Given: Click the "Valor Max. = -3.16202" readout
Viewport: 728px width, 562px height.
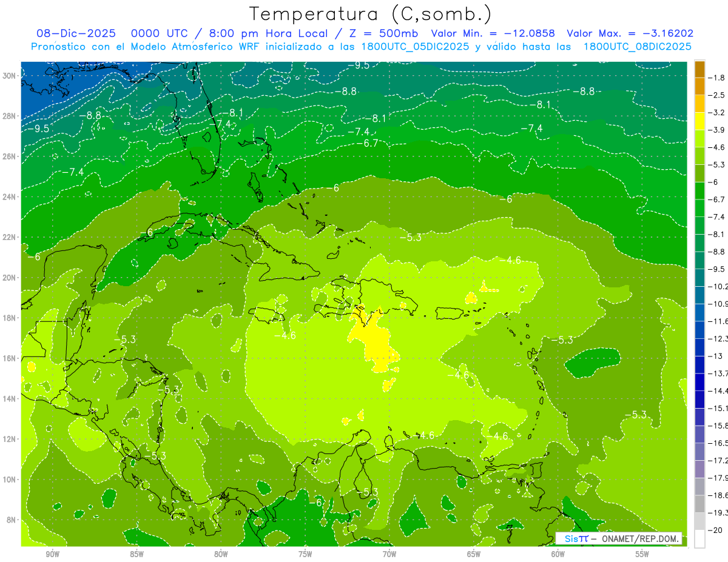Looking at the screenshot, I should [630, 33].
